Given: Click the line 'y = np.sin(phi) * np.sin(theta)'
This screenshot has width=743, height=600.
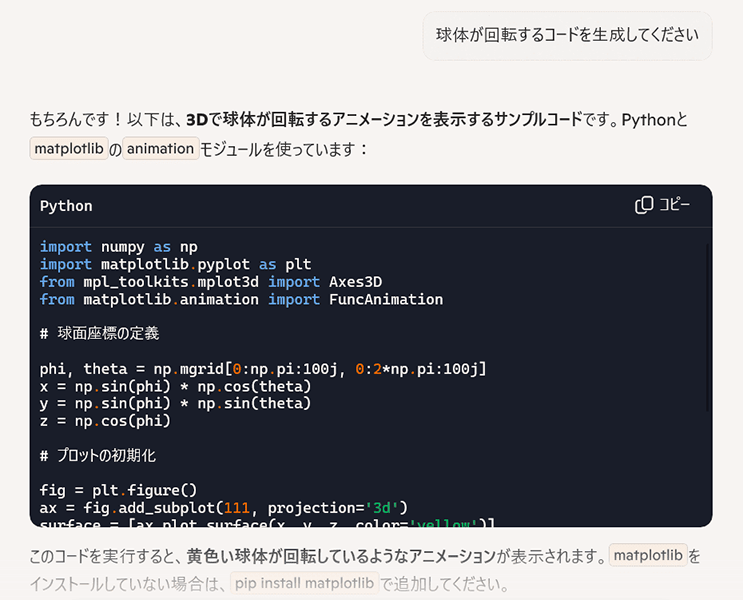Looking at the screenshot, I should click(x=175, y=404).
